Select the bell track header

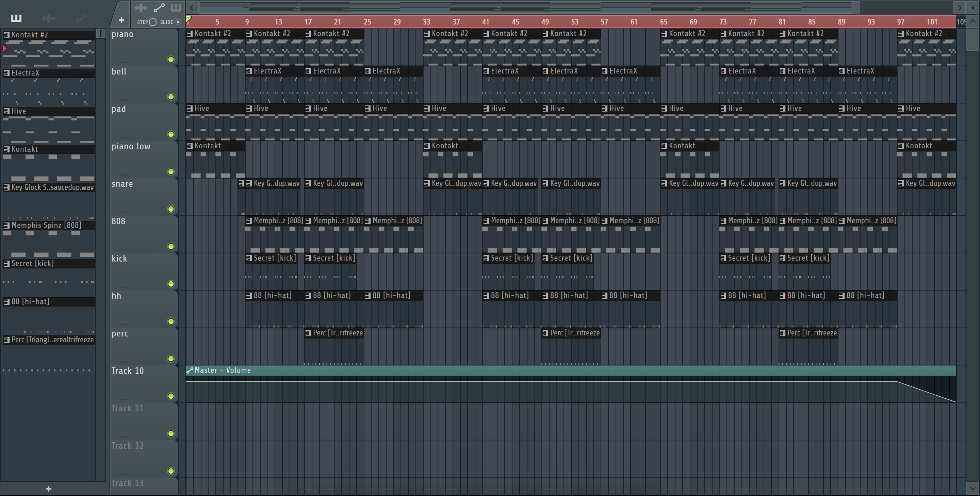coord(144,84)
